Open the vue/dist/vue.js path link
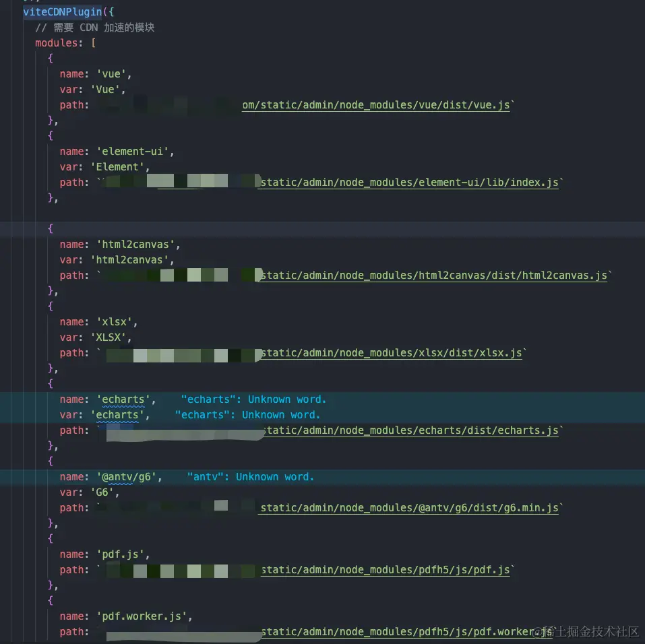The image size is (645, 644). coord(376,105)
